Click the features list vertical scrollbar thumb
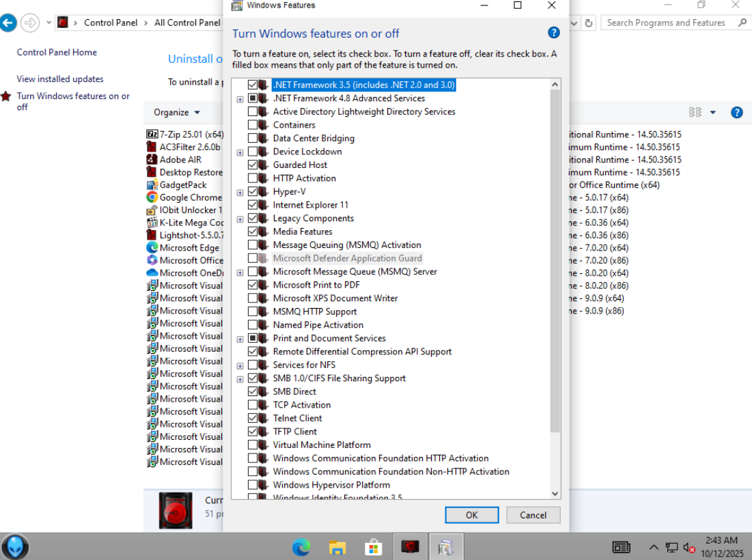 pos(555,262)
